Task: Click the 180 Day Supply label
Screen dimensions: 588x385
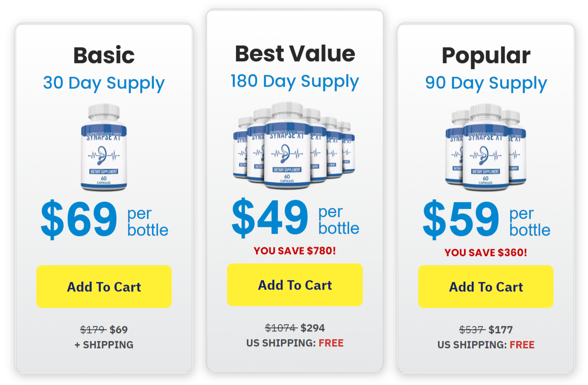Action: pyautogui.click(x=295, y=82)
